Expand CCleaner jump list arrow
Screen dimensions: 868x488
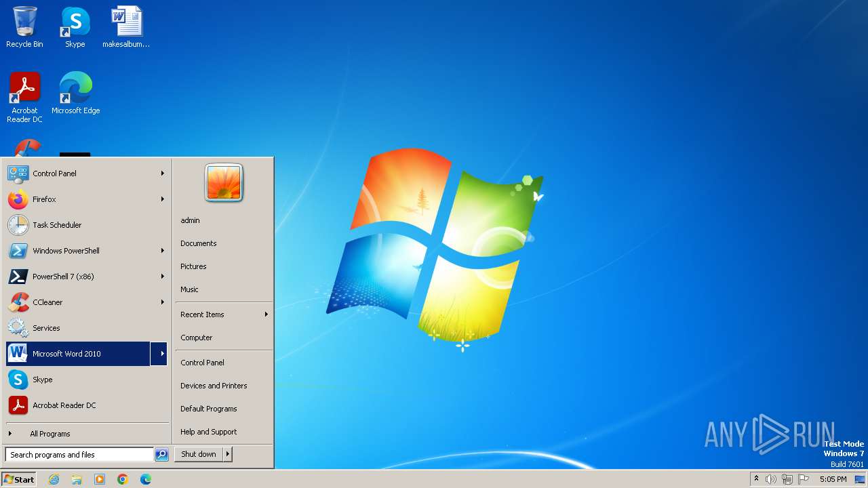[162, 302]
